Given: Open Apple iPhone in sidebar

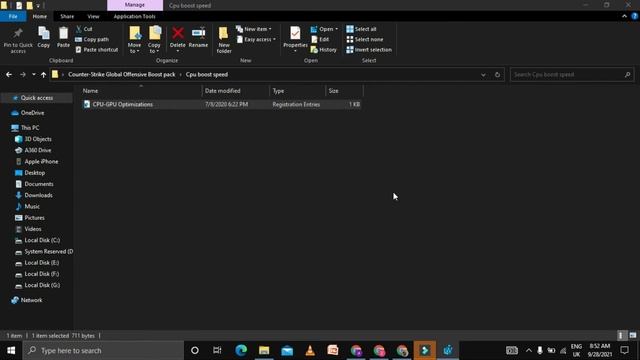Looking at the screenshot, I should [41, 162].
